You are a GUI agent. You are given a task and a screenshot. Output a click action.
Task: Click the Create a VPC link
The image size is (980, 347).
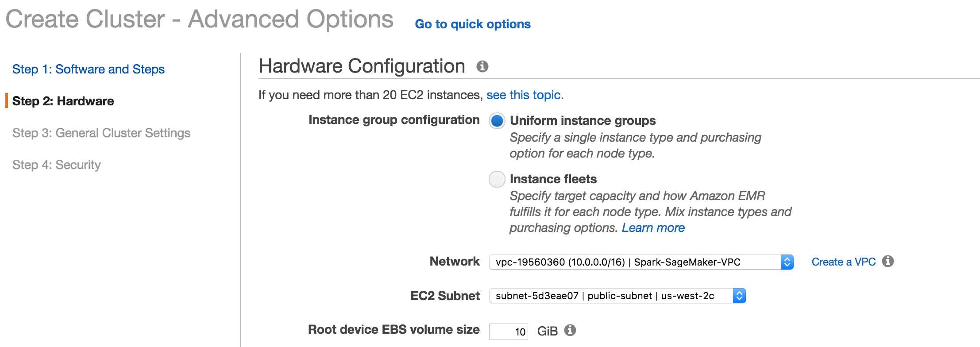point(843,262)
